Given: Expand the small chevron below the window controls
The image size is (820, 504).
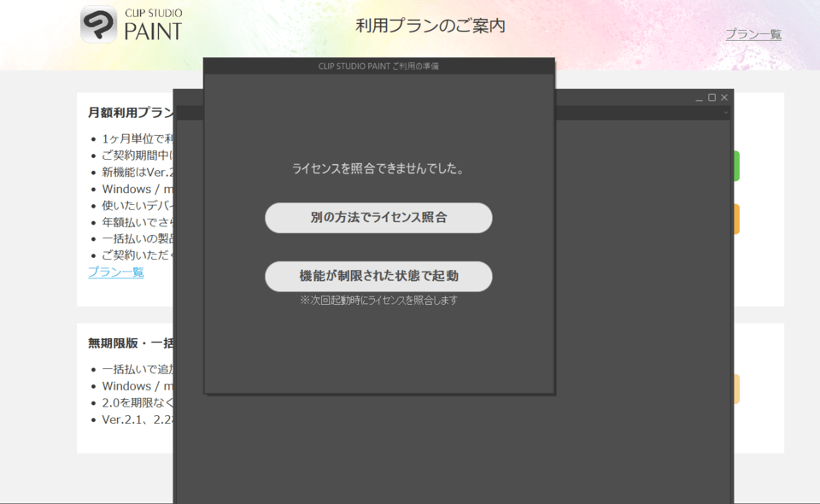Looking at the screenshot, I should tap(726, 113).
